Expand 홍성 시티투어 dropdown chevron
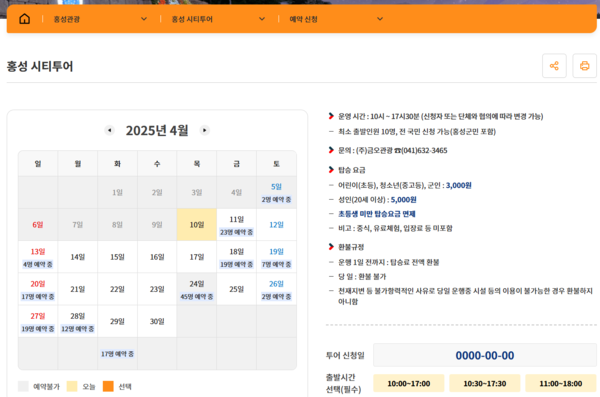Screen dimensions: 600x397 coord(262,19)
